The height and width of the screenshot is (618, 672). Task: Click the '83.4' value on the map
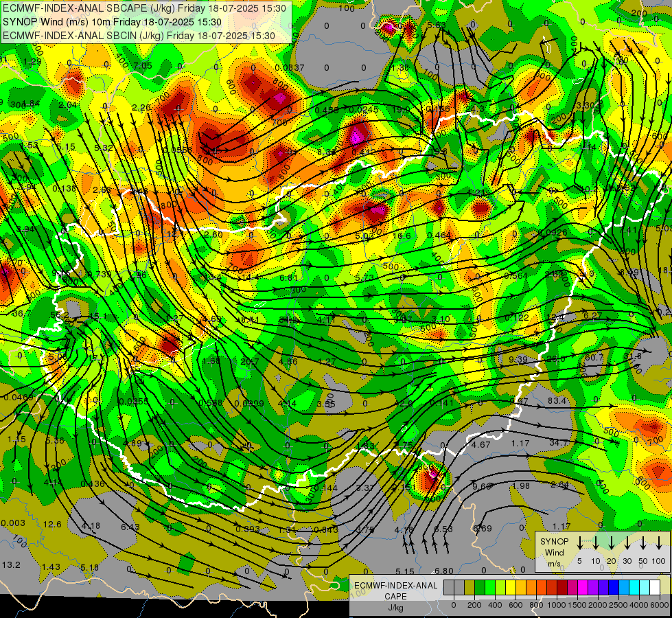pyautogui.click(x=557, y=400)
